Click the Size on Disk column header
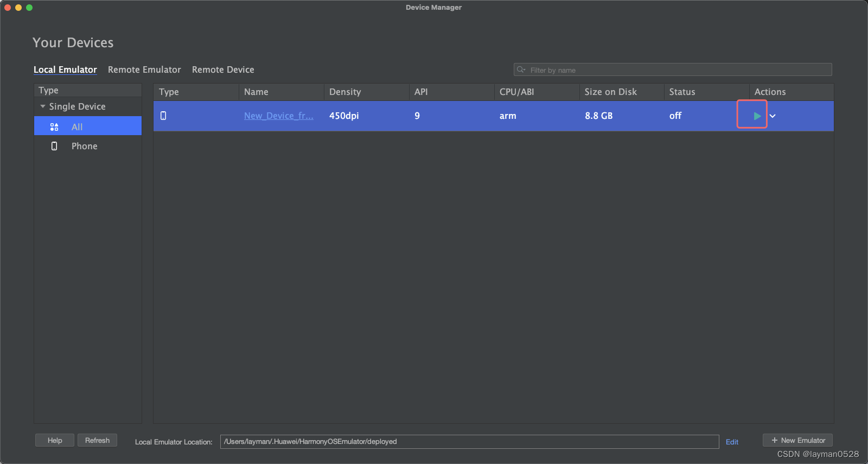868x464 pixels. 622,92
